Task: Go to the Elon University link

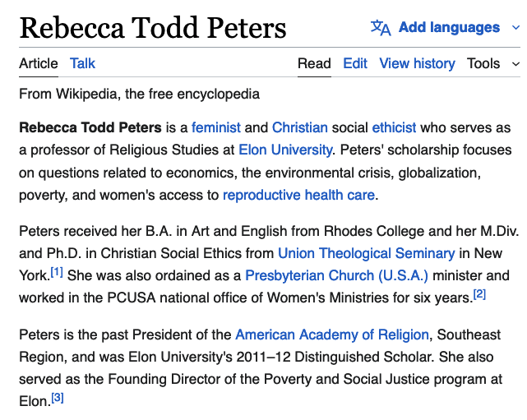Action: (x=285, y=150)
